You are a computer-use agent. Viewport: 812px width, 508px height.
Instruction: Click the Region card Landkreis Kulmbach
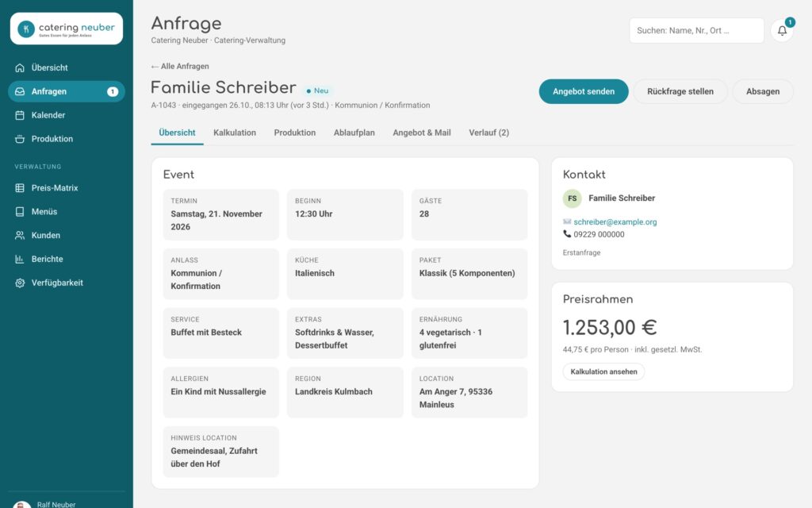tap(345, 392)
